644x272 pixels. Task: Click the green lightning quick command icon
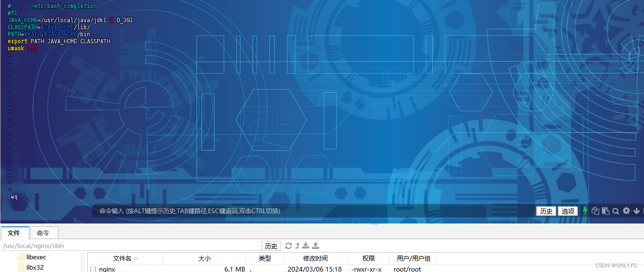point(585,211)
